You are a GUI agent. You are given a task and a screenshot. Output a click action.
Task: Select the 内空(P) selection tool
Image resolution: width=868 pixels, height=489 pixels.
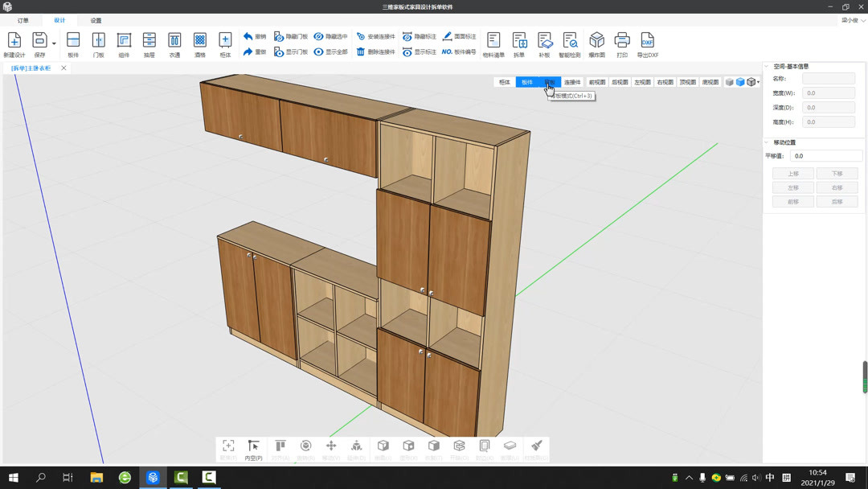click(253, 450)
